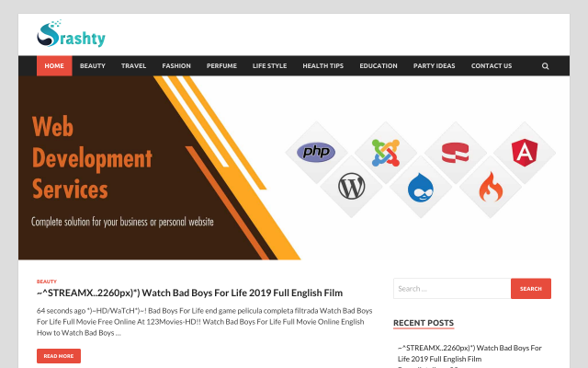Click the PHP logo in banner
588x368 pixels.
point(316,152)
